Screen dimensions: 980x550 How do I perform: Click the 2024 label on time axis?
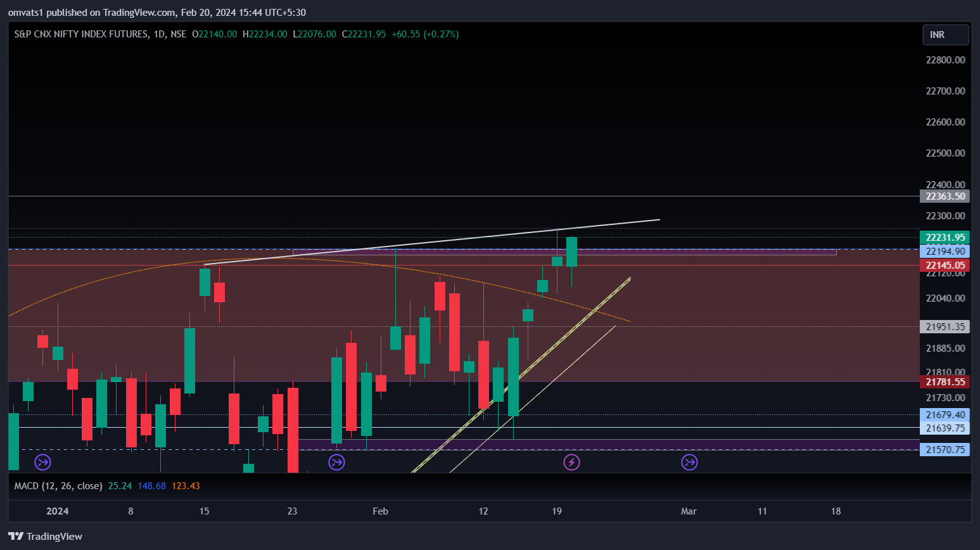pos(58,511)
